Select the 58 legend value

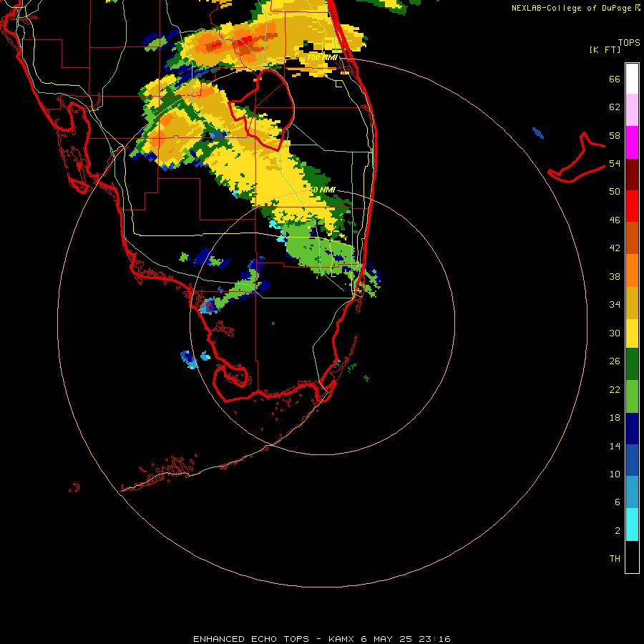click(615, 135)
